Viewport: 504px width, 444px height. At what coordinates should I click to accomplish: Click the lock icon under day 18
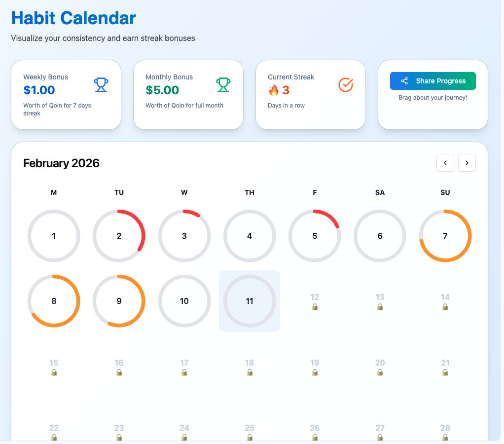(250, 372)
